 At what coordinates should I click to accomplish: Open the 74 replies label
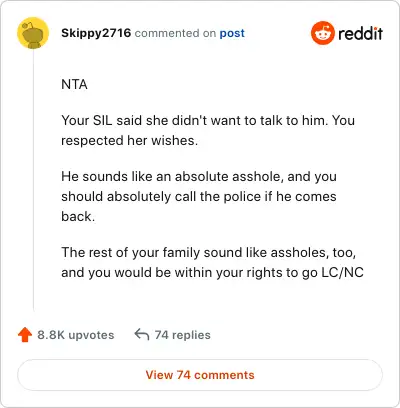tap(183, 335)
